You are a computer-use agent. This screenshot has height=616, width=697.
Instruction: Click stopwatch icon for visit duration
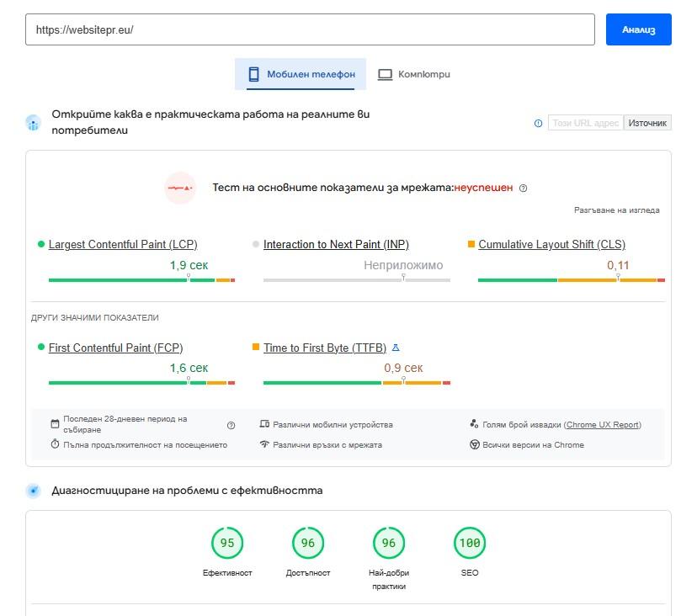click(x=55, y=444)
